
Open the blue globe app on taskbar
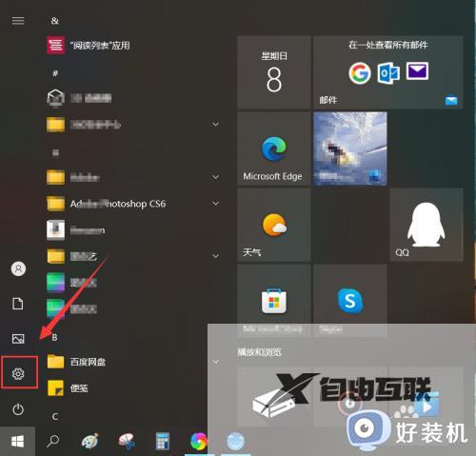(235, 442)
